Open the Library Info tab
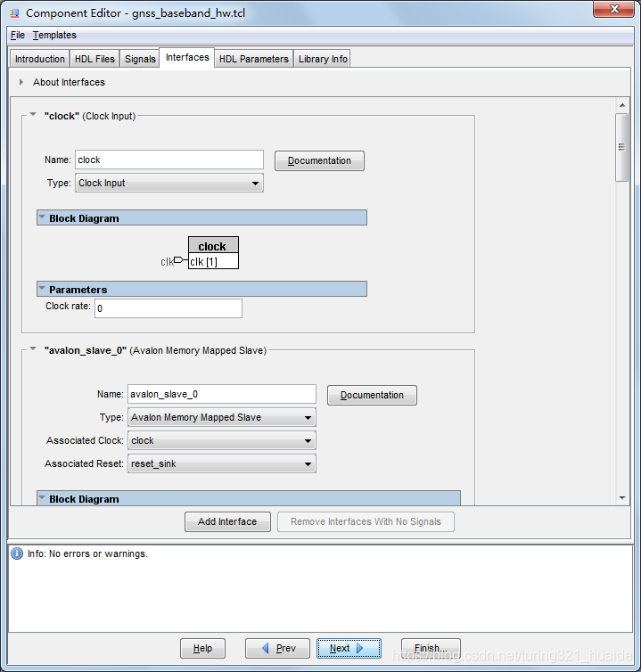Screen dimensions: 641x672 (323, 59)
